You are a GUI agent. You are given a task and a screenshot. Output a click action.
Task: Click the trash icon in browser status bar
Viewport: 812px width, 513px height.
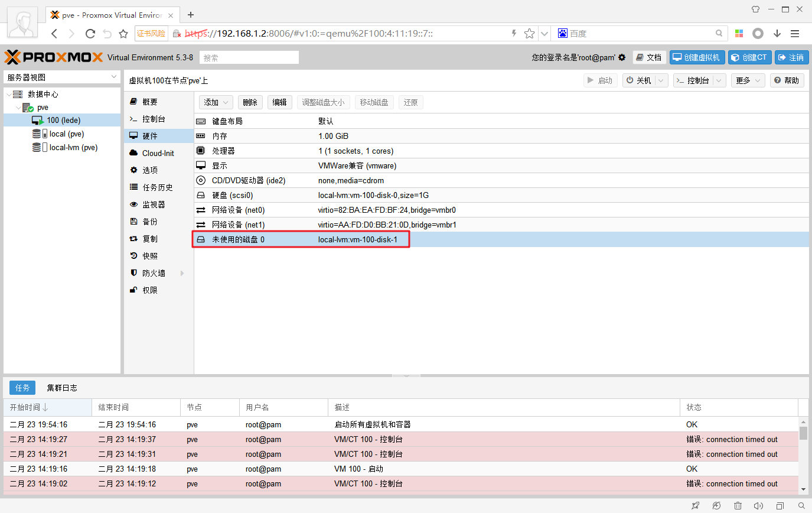click(x=738, y=506)
